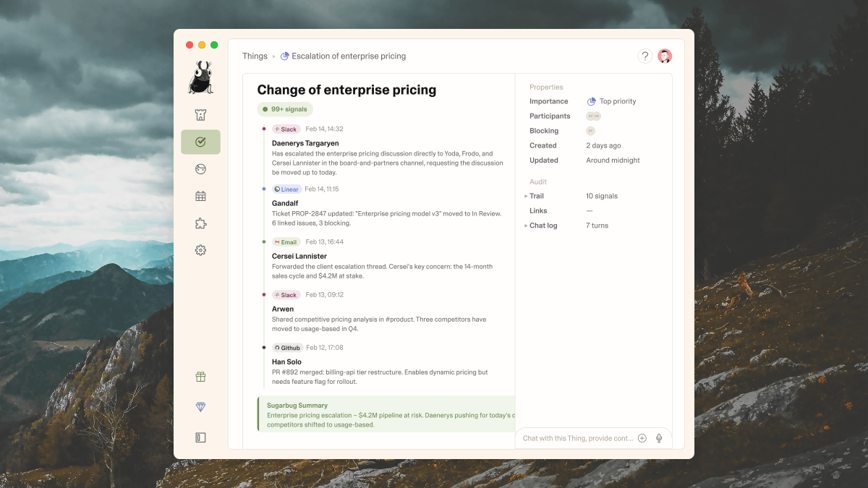The height and width of the screenshot is (488, 868).
Task: Click the diamond sidebar icon
Action: [200, 407]
